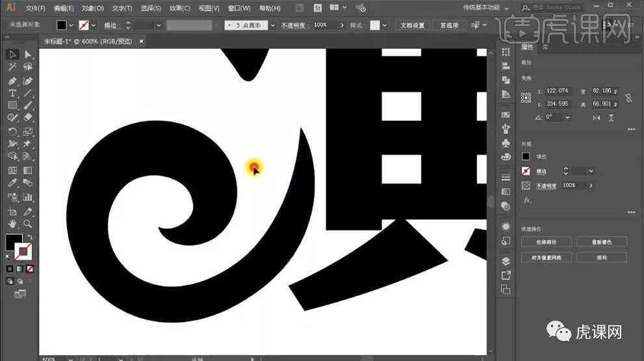
Task: Toggle None fill mode button
Action: pyautogui.click(x=29, y=269)
